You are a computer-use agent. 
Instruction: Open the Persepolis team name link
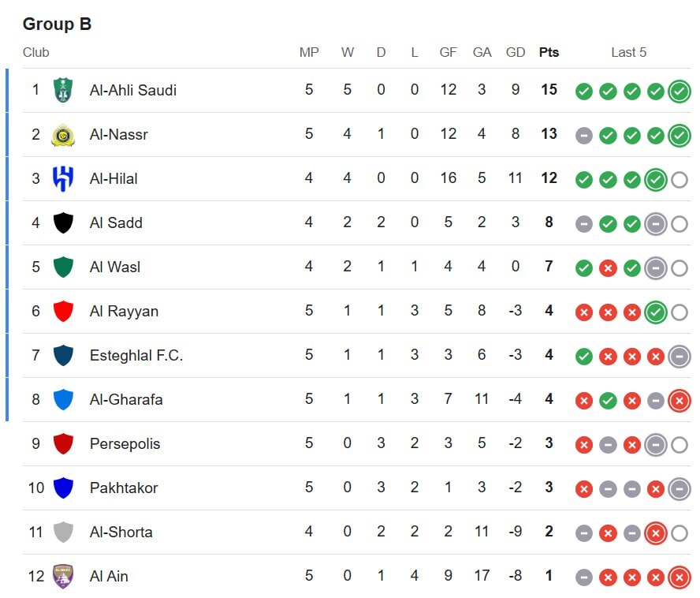coord(125,444)
